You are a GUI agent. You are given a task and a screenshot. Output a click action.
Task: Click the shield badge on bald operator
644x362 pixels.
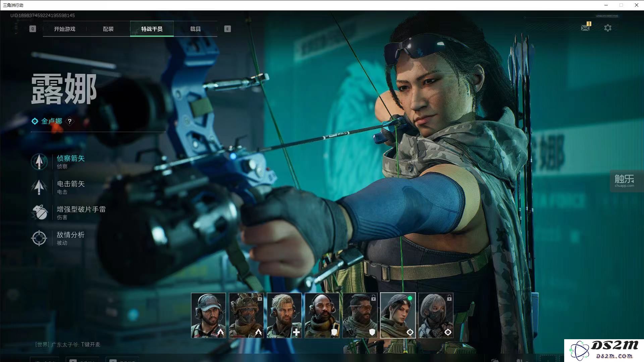click(x=334, y=332)
